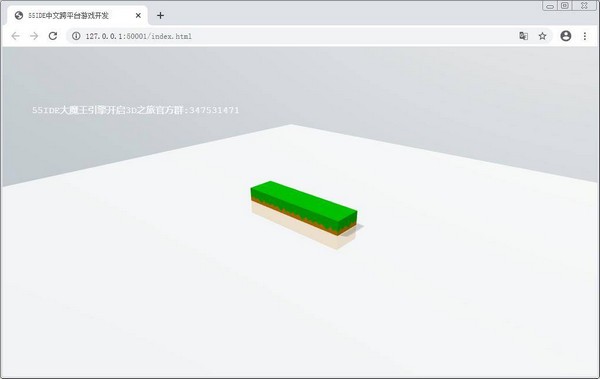The height and width of the screenshot is (379, 600).
Task: Click the brown dirt side of the block
Action: point(302,217)
